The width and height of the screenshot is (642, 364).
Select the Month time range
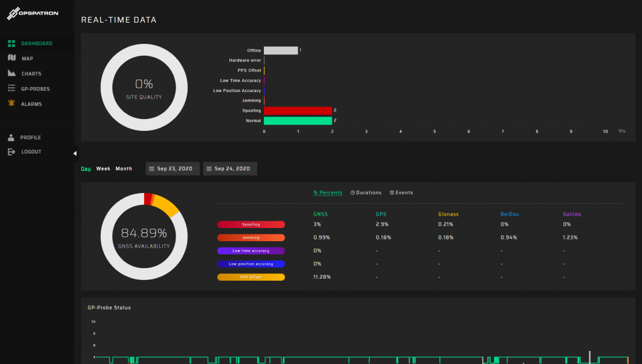pos(124,169)
